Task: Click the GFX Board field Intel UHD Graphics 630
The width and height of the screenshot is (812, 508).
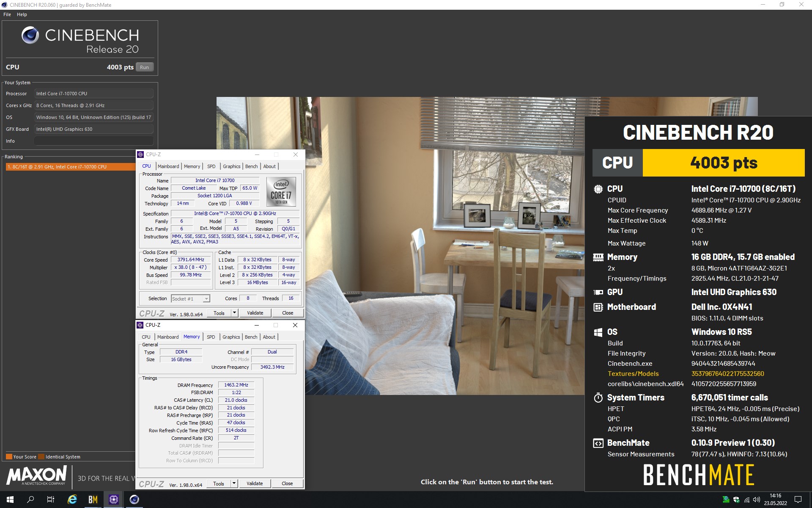Action: point(94,129)
